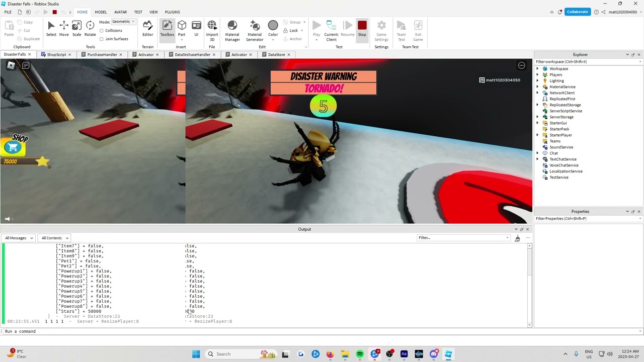Expand the ReplicatedStorage node
The image size is (644, 362).
pos(537,105)
